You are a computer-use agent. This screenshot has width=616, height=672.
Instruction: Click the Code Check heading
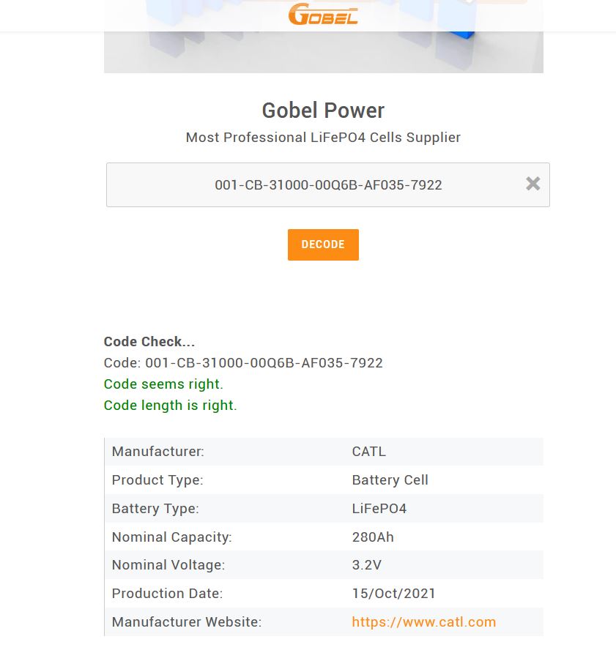149,342
